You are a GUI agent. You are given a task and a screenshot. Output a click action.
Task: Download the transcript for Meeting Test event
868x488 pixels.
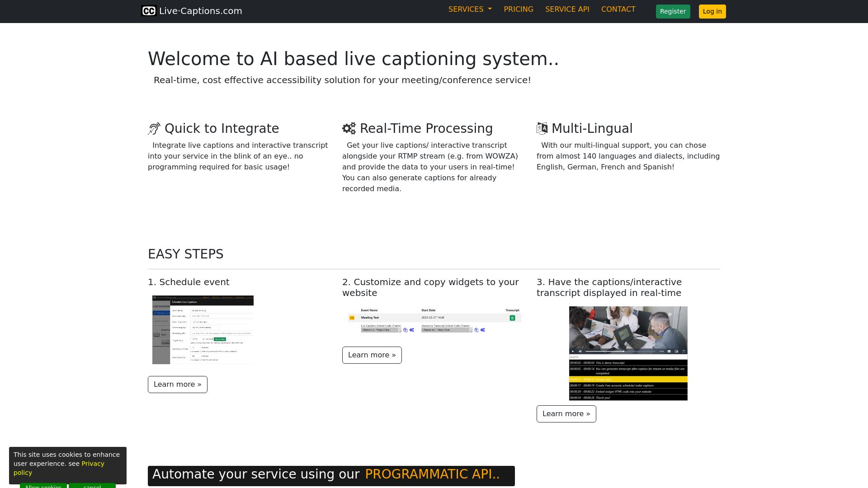[512, 318]
